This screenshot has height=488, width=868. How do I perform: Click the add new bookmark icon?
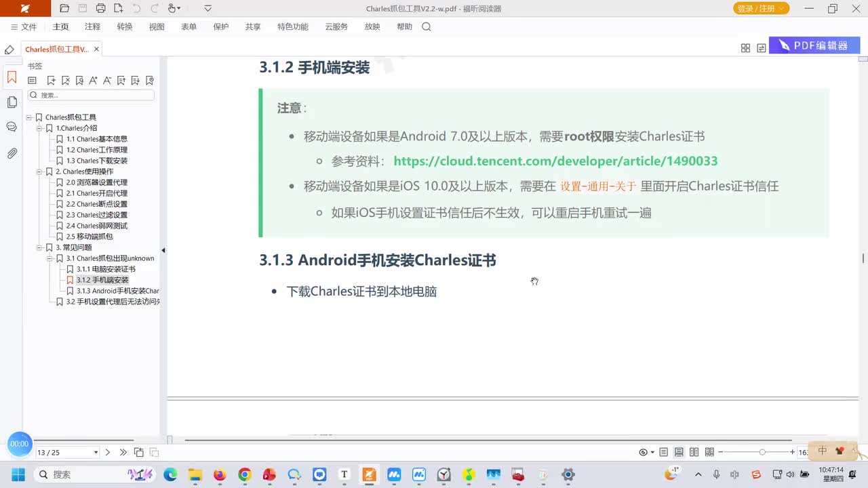(x=51, y=80)
